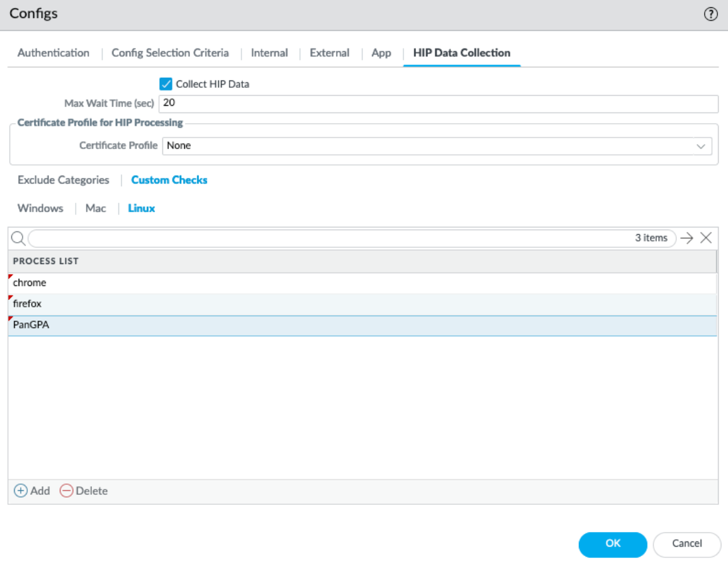728x570 pixels.
Task: Switch to Exclude Categories sub-tab
Action: (63, 180)
